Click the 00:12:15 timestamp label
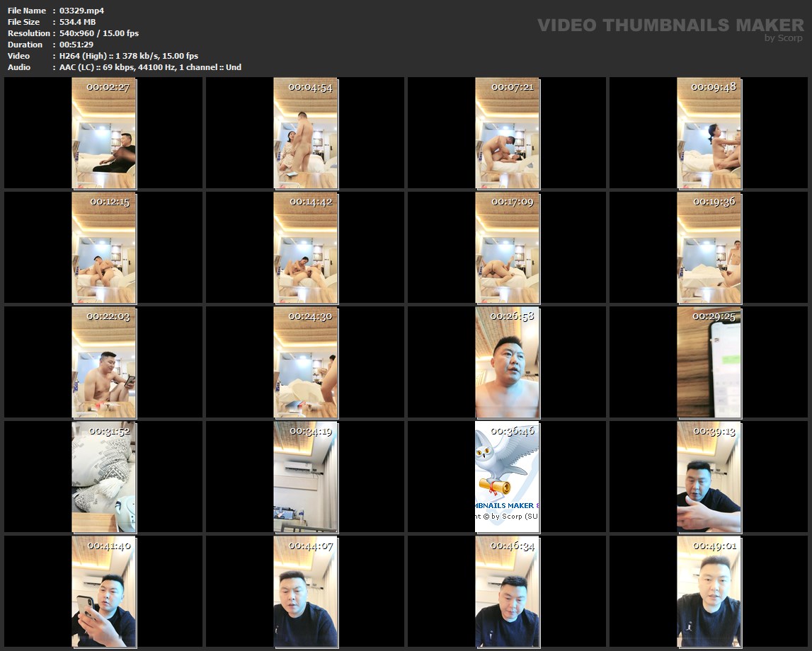Screen dimensions: 812x651 point(109,202)
